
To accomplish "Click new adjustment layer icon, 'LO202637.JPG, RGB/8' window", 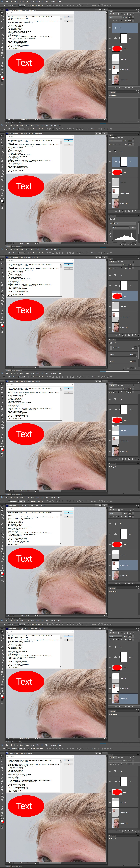I will pos(126,707).
